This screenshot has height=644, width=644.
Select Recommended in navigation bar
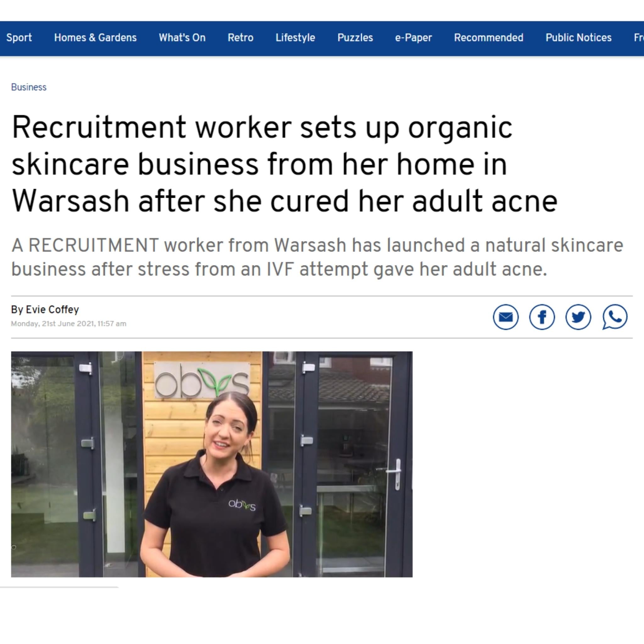tap(488, 38)
